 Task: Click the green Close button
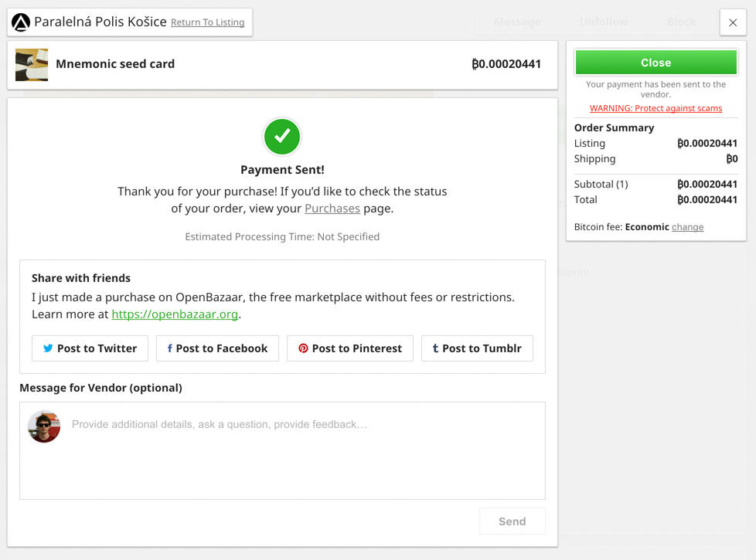(x=656, y=63)
